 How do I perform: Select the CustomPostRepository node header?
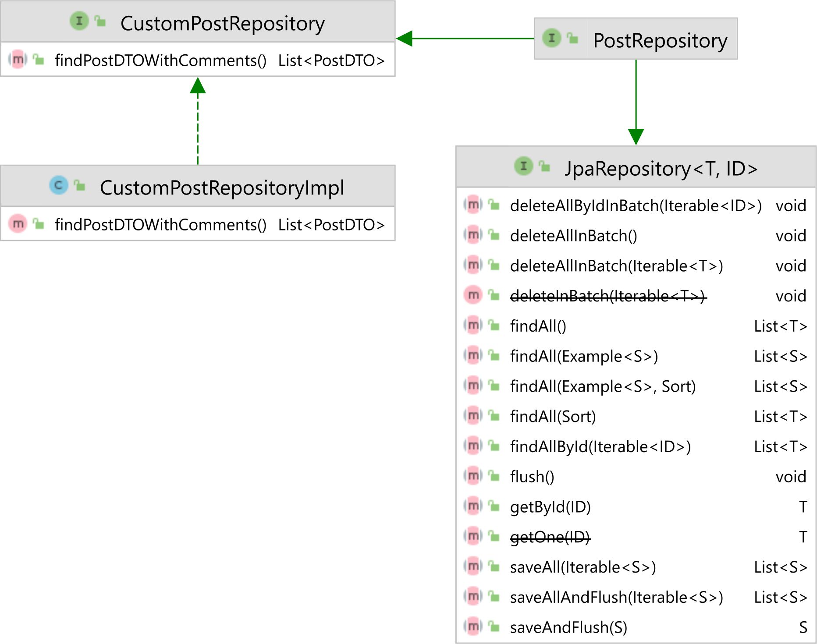198,22
